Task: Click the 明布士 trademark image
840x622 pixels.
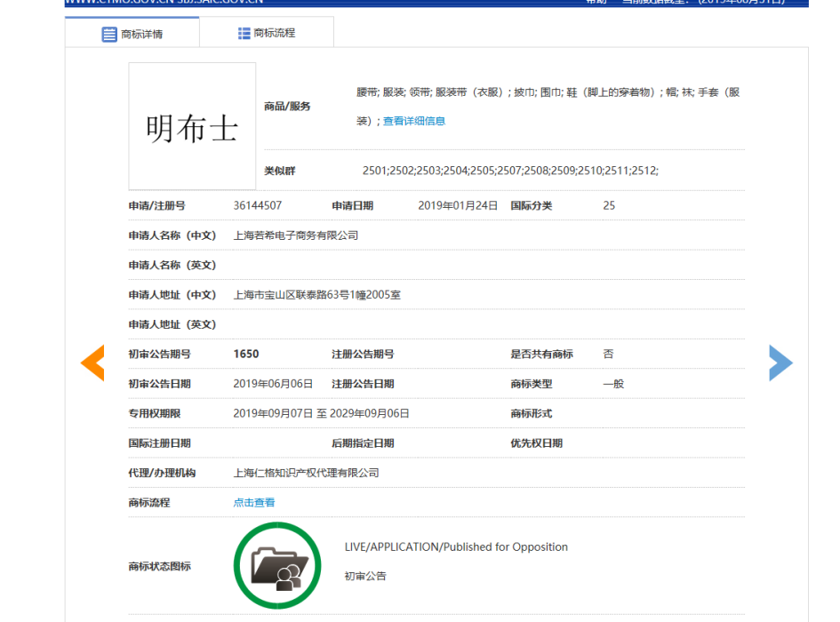Action: coord(192,126)
